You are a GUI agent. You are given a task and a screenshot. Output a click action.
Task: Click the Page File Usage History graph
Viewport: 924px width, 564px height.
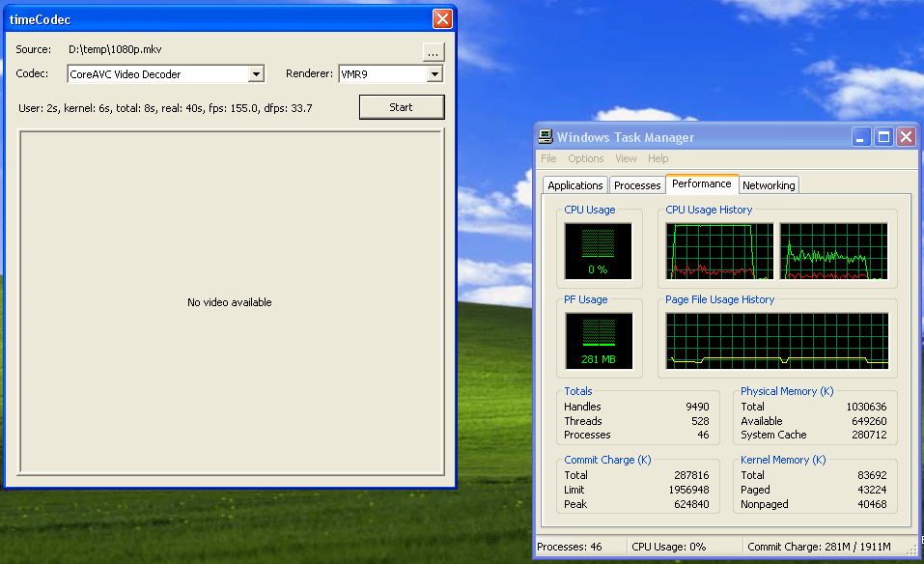pyautogui.click(x=776, y=341)
